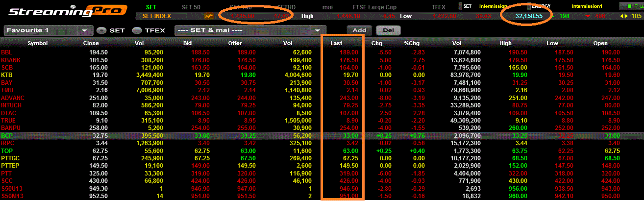Select the TFEX radio button
Image resolution: width=644 pixels, height=201 pixels.
[x=137, y=30]
